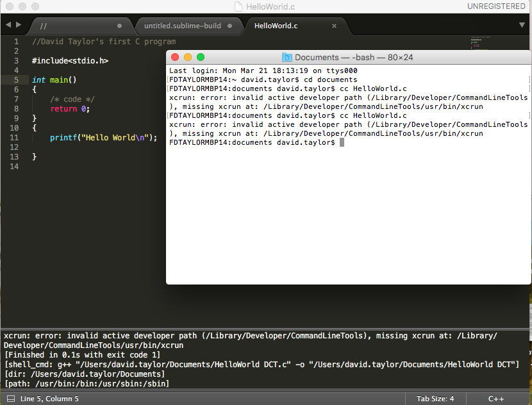Open tab list dropdown triangle
532x405 pixels.
(522, 25)
